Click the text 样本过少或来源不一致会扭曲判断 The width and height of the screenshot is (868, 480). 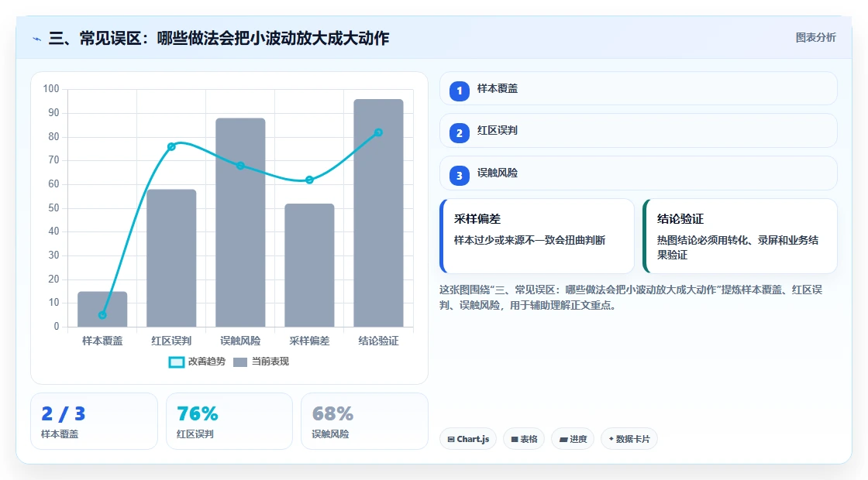[530, 240]
